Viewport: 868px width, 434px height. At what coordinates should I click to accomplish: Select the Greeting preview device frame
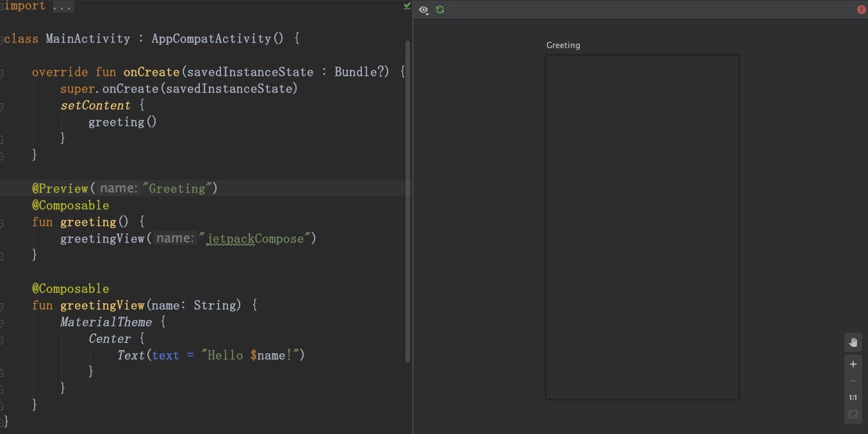coord(643,227)
